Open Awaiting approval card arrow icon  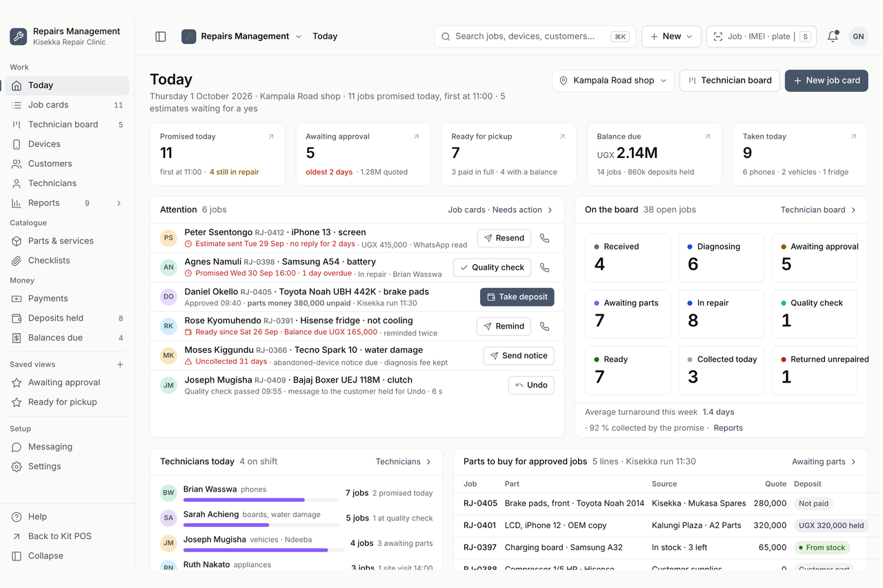click(x=416, y=136)
